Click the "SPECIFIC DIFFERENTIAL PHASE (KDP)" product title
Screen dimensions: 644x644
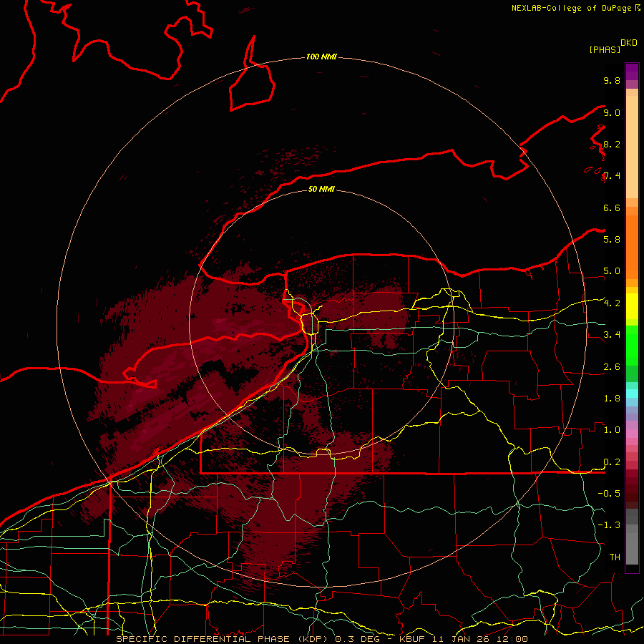coord(223,639)
